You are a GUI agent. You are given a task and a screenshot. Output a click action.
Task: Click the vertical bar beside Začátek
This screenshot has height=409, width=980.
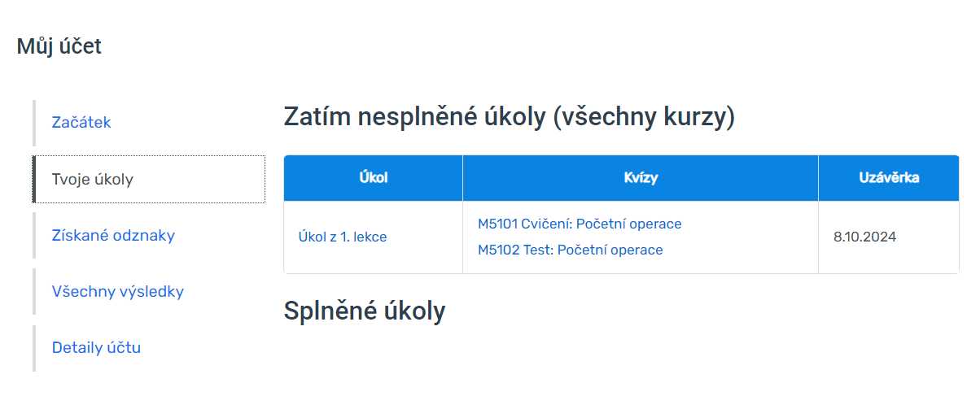click(x=34, y=123)
